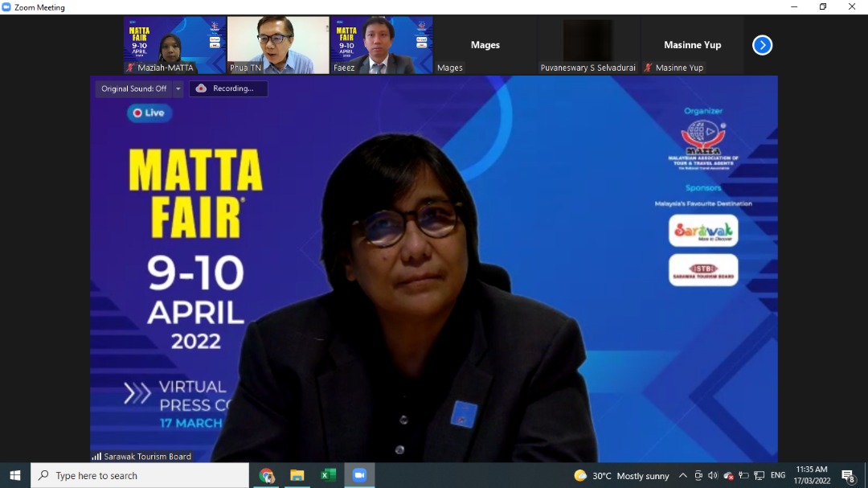The height and width of the screenshot is (488, 868).
Task: Restore down the Zoom Meeting window
Action: tap(823, 6)
